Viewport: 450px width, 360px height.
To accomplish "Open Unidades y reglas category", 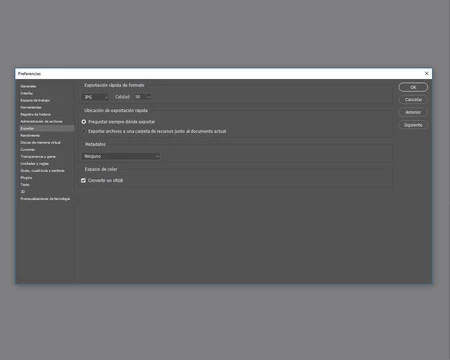I will point(35,163).
